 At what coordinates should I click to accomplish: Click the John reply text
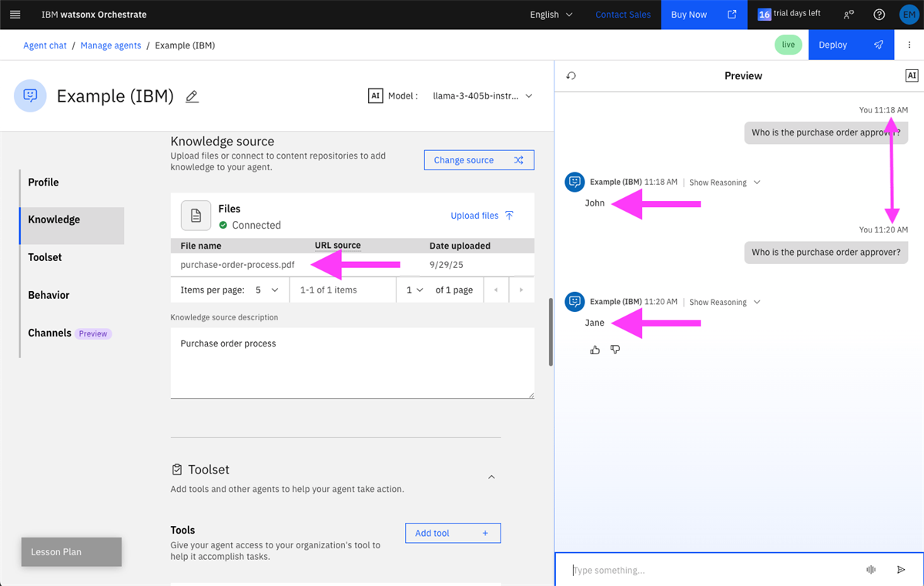point(594,203)
